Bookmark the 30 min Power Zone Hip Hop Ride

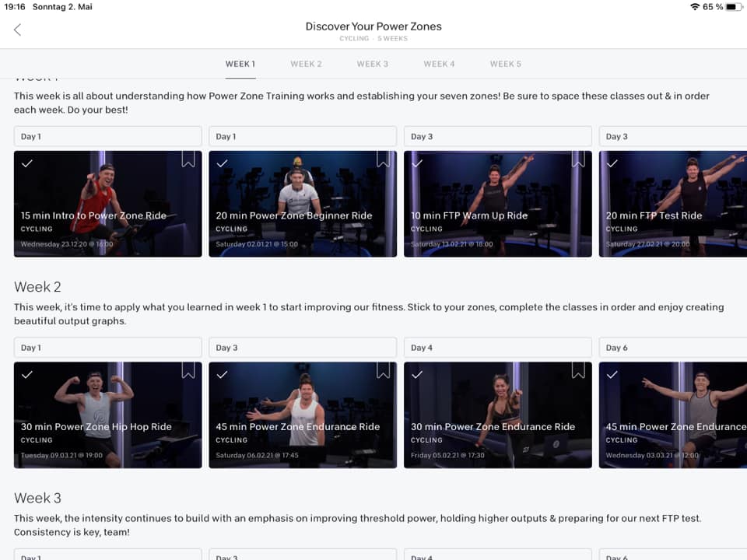188,370
